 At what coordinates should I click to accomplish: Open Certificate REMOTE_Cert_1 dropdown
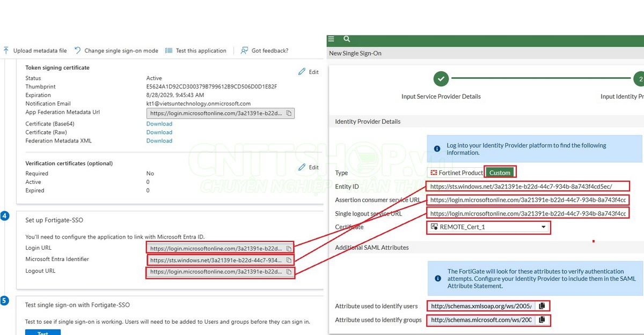point(488,227)
